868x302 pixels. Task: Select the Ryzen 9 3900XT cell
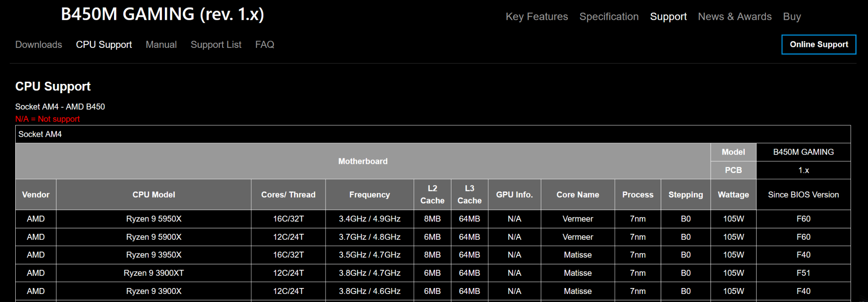[153, 273]
